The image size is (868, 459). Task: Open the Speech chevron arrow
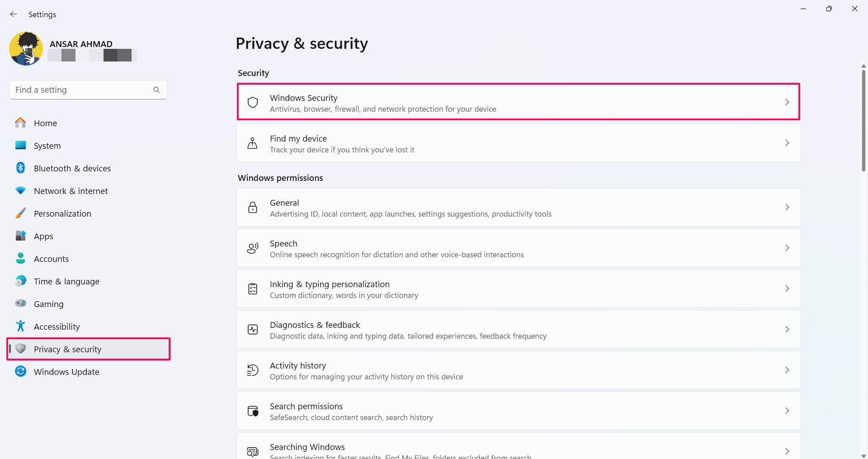(787, 248)
